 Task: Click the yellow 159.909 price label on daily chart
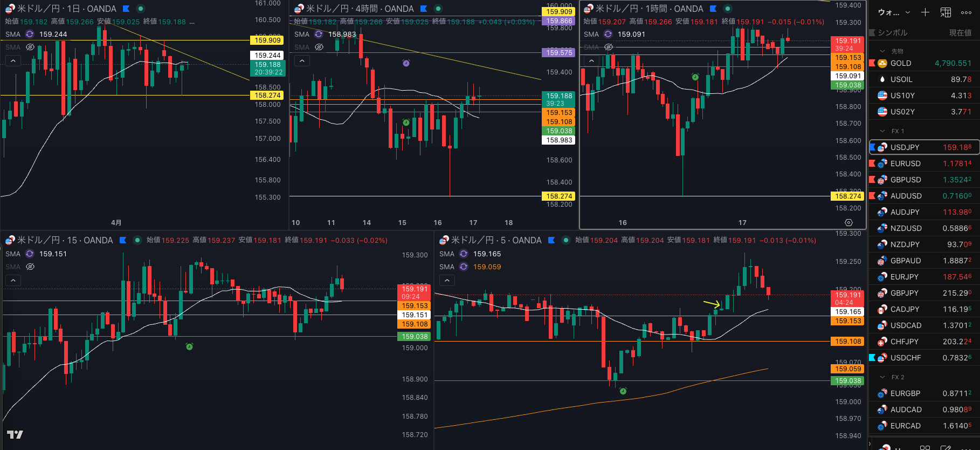(x=267, y=40)
